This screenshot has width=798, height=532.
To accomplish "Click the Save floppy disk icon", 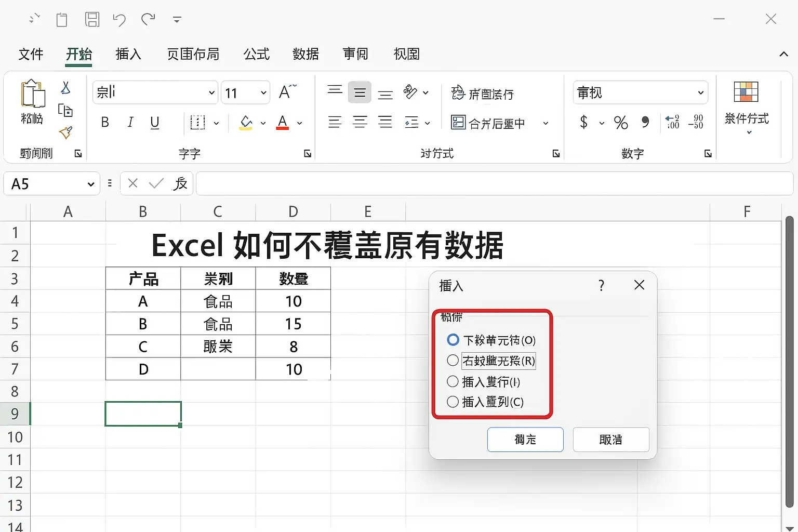I will (92, 20).
